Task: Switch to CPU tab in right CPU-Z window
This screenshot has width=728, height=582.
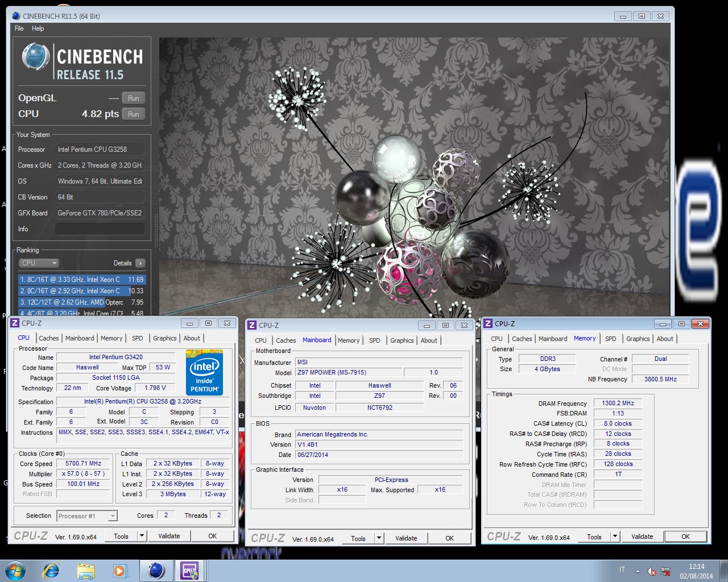Action: point(497,339)
